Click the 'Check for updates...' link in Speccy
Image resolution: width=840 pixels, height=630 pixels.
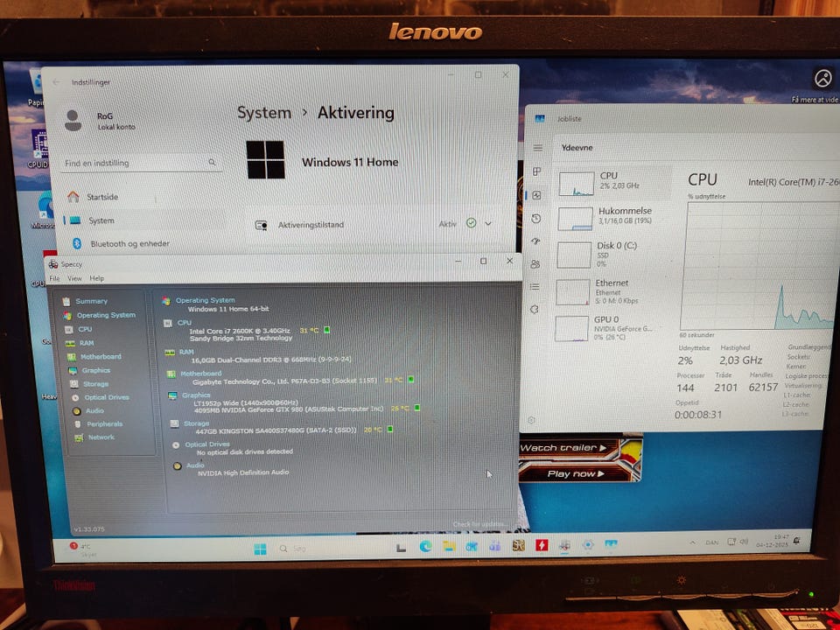[479, 524]
